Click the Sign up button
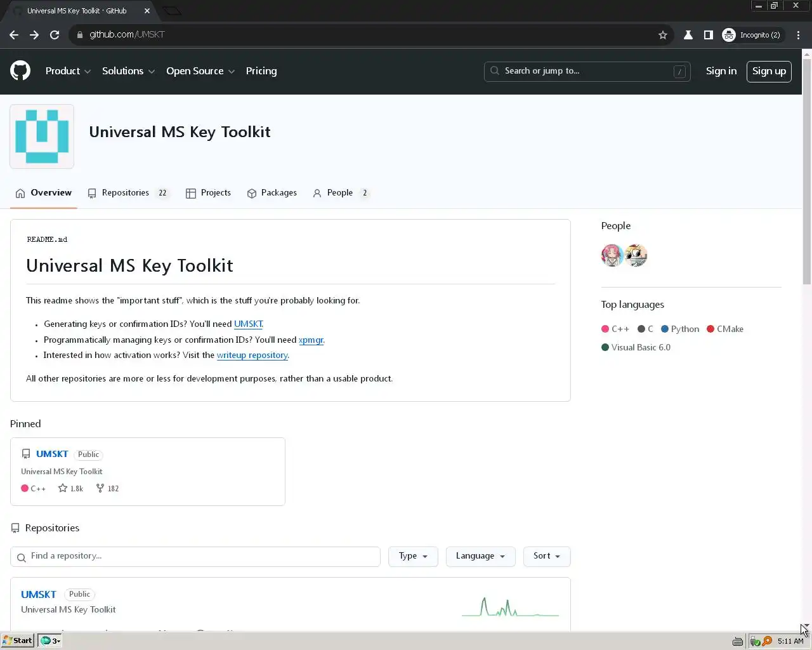Image resolution: width=812 pixels, height=650 pixels. pyautogui.click(x=769, y=71)
